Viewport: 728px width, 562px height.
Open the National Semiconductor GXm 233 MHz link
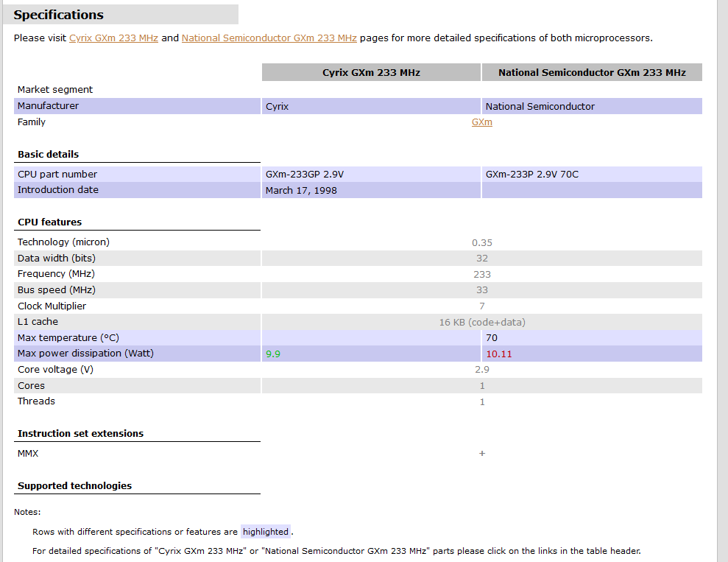(x=269, y=38)
